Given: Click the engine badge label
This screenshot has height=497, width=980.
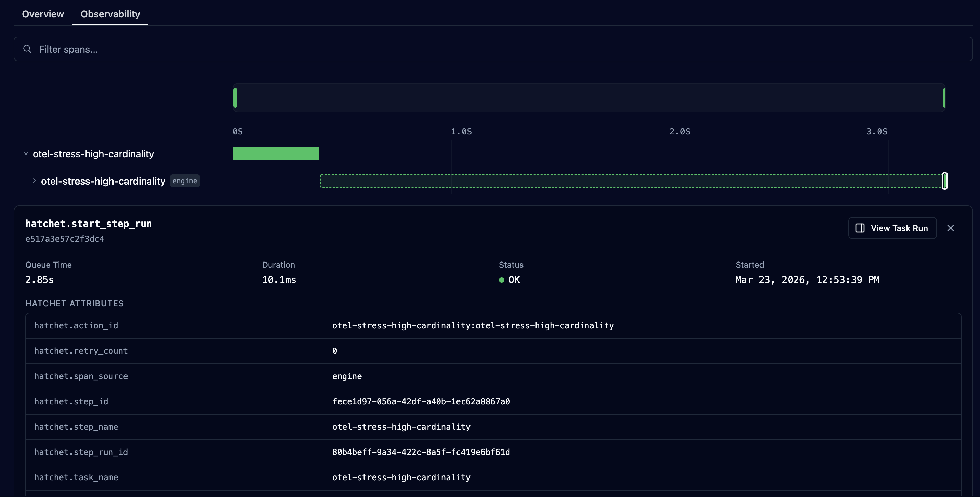Looking at the screenshot, I should [185, 181].
